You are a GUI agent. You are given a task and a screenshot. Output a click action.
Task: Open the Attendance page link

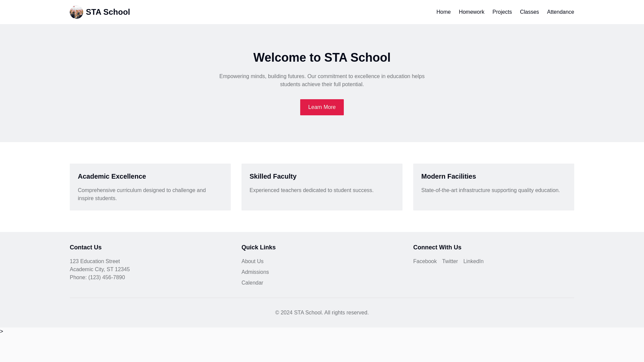point(560,12)
